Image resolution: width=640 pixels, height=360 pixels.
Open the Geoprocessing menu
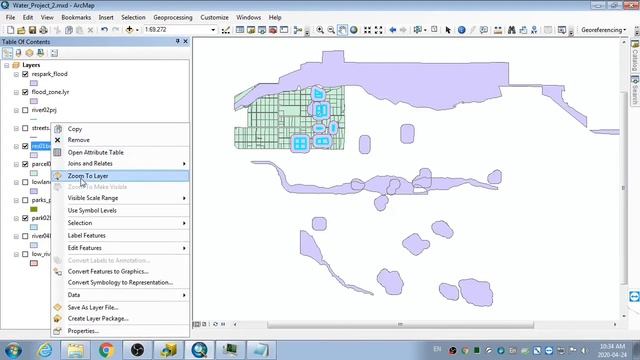(x=173, y=18)
